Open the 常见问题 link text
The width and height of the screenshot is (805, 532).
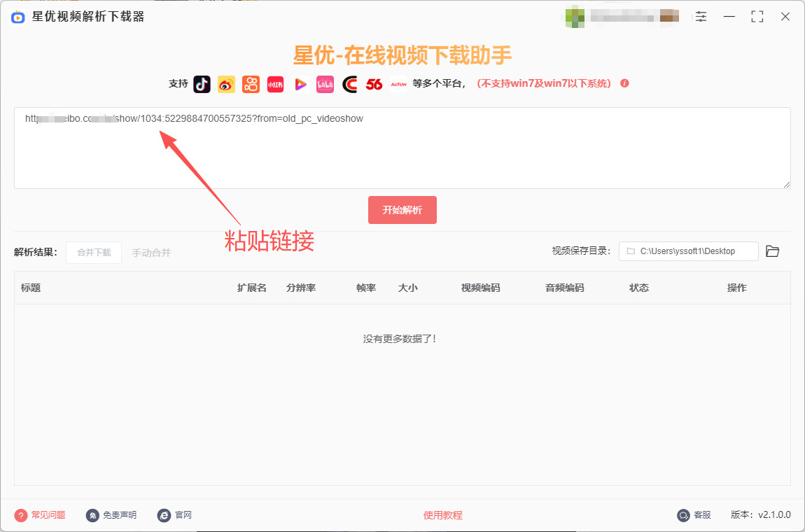click(x=48, y=515)
